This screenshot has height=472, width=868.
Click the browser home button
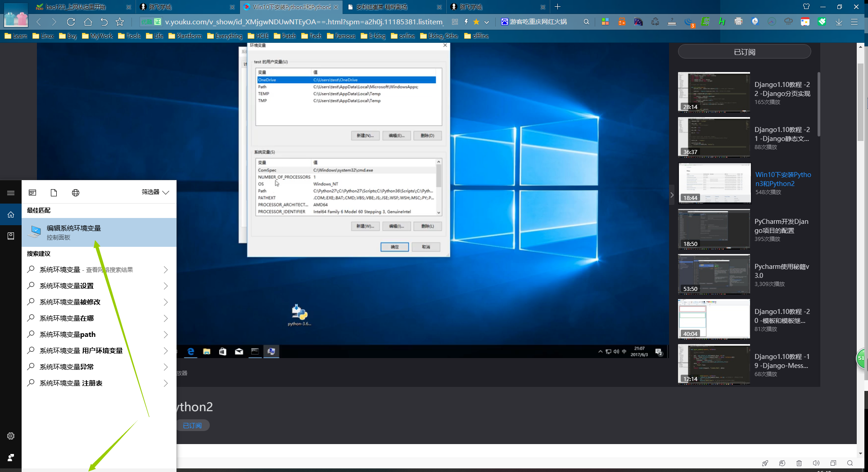point(88,22)
